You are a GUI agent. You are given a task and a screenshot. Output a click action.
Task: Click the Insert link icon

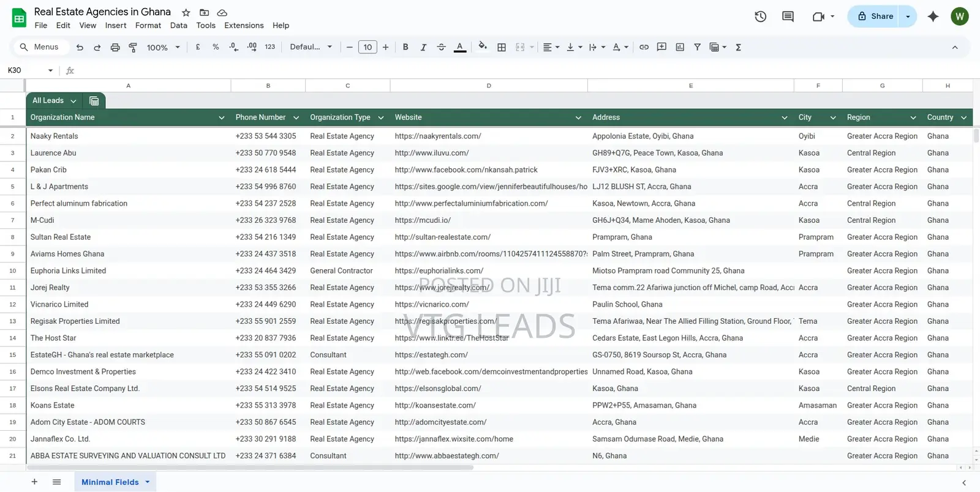click(x=644, y=47)
